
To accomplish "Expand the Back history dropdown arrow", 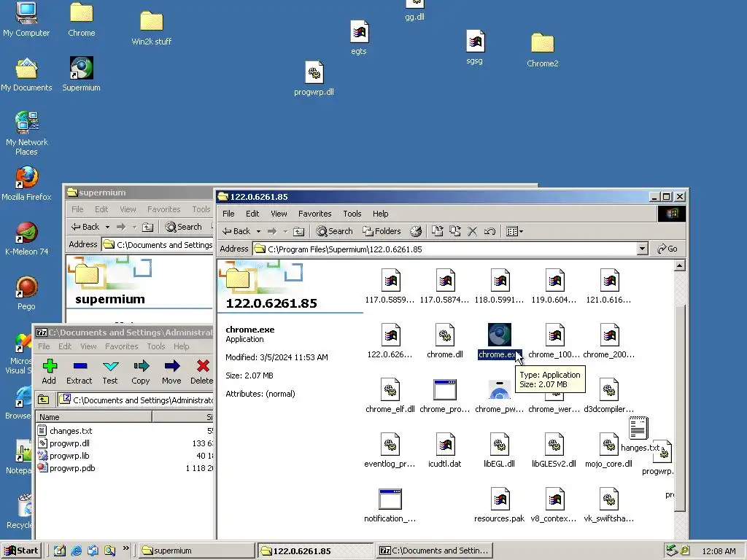I will tap(259, 231).
